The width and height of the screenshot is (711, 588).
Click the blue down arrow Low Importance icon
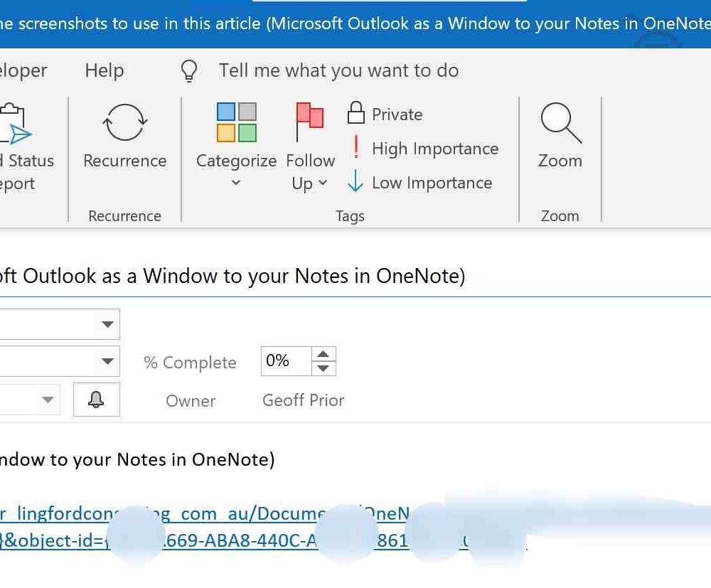tap(355, 181)
